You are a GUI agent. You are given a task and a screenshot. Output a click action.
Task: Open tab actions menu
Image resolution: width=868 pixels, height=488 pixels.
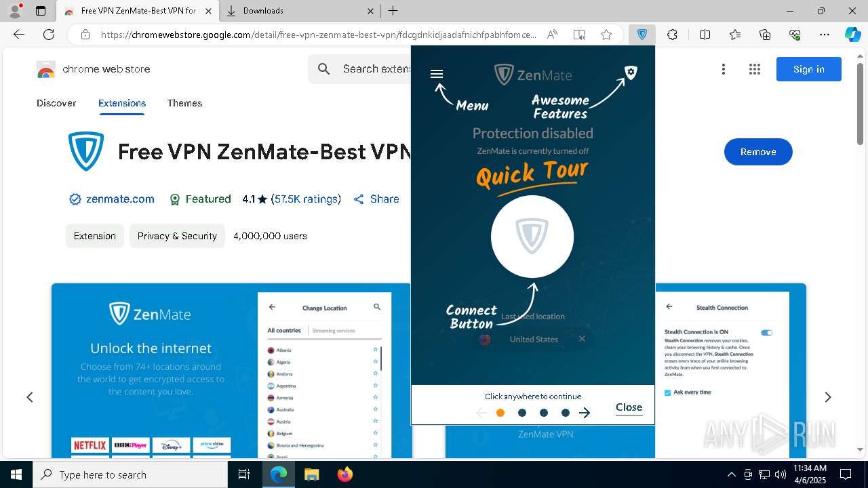[x=41, y=11]
